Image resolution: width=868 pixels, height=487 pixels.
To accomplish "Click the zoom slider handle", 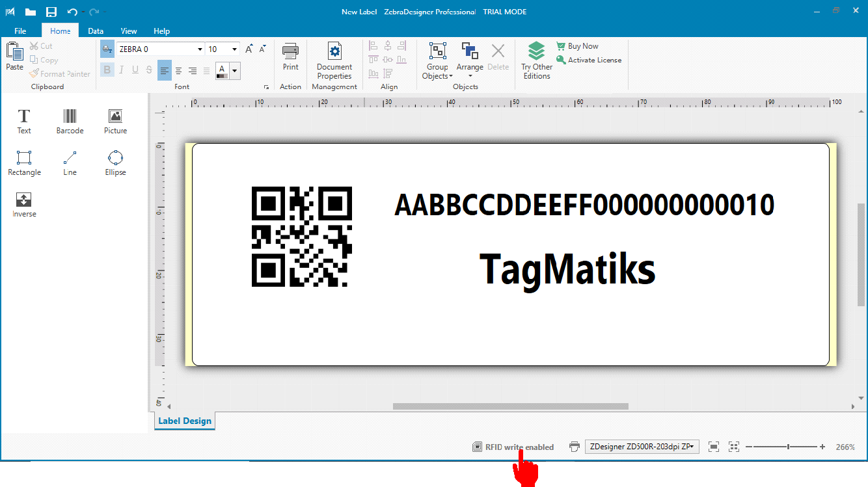I will pos(789,447).
